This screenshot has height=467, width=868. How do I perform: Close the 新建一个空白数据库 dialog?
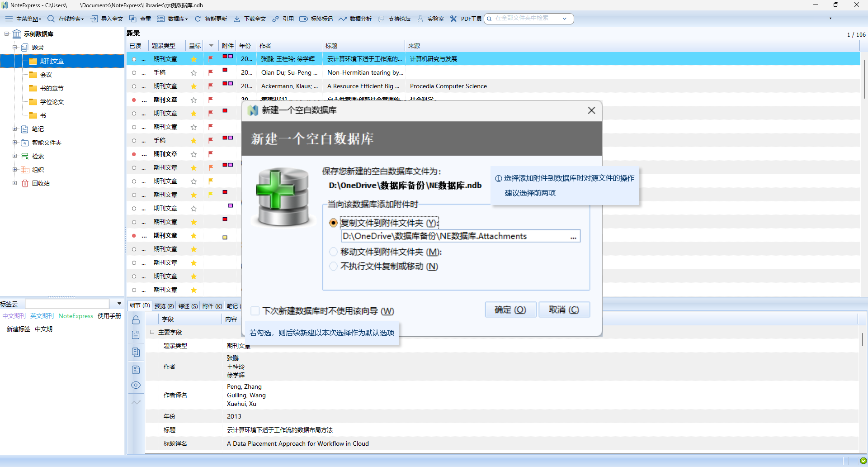(591, 110)
